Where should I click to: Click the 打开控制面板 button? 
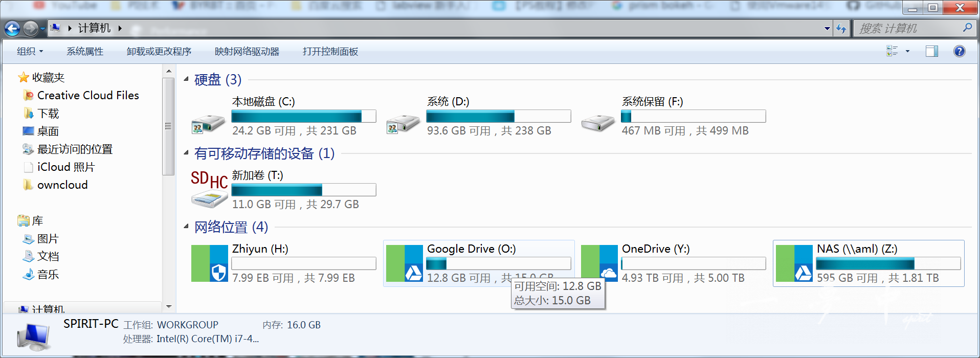[x=330, y=51]
